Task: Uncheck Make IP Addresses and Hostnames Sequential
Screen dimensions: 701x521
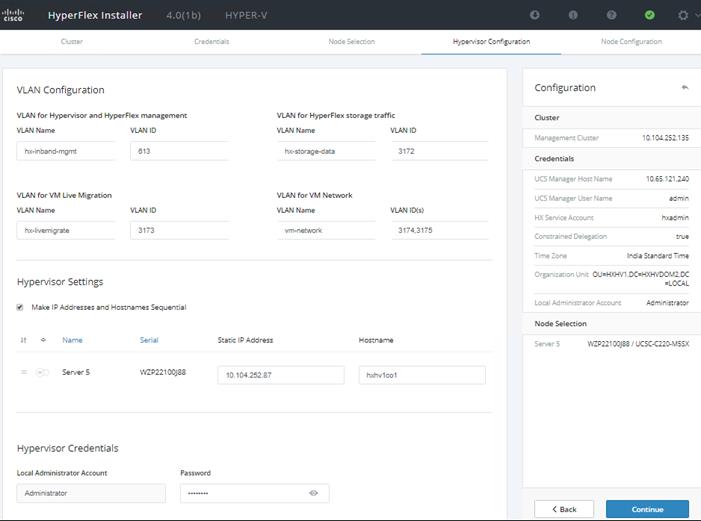Action: pyautogui.click(x=20, y=307)
